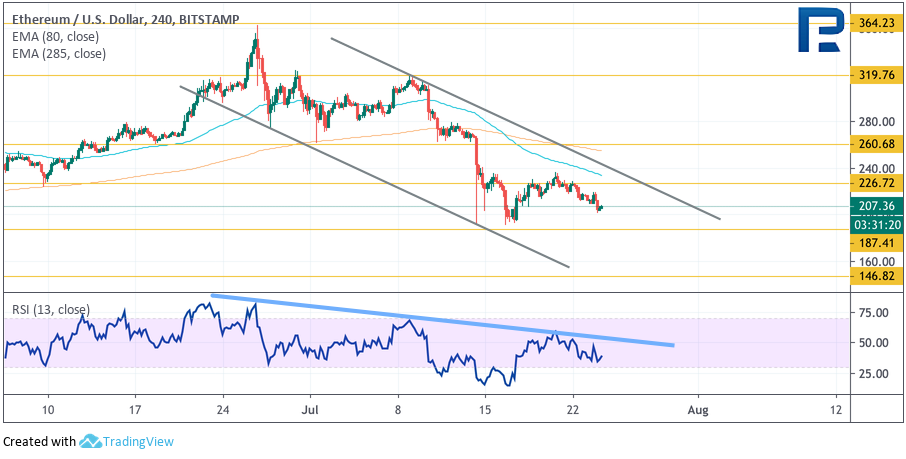
Task: Click the candle countdown timer 03:31:20
Action: pos(876,224)
